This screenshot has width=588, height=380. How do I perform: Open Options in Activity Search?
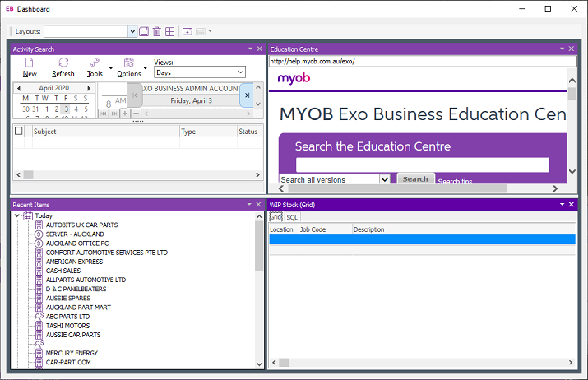click(128, 68)
